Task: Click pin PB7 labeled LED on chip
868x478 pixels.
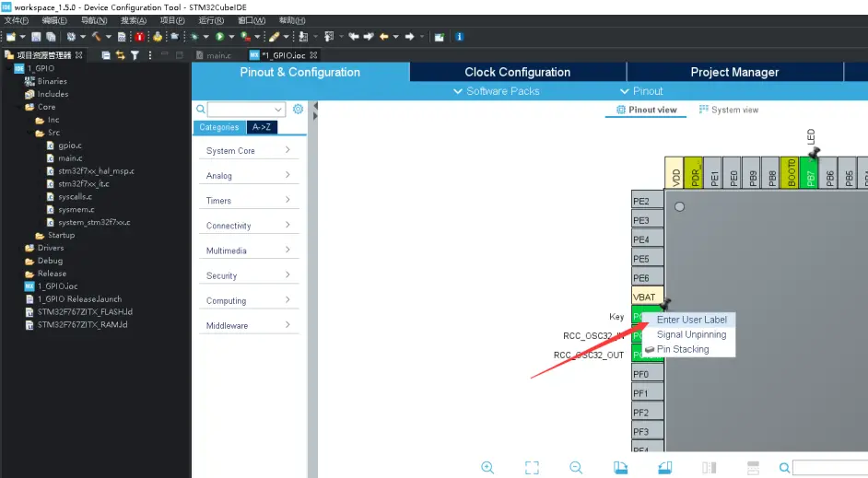Action: click(810, 172)
